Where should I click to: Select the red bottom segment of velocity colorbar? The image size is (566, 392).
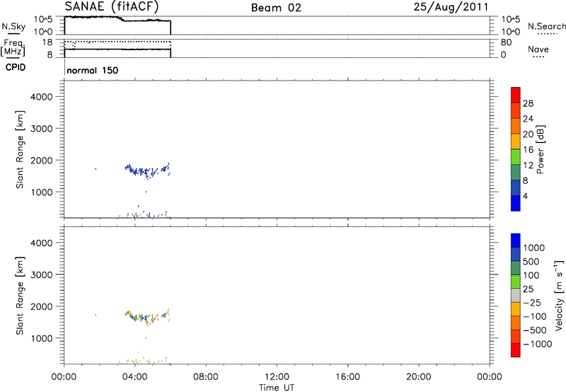(516, 350)
